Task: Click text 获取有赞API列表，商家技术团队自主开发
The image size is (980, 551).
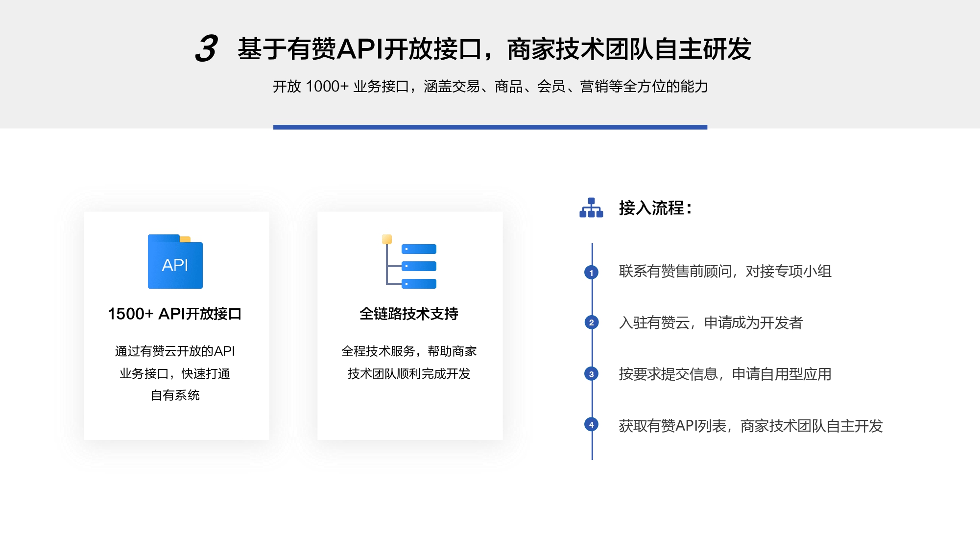Action: click(x=751, y=426)
